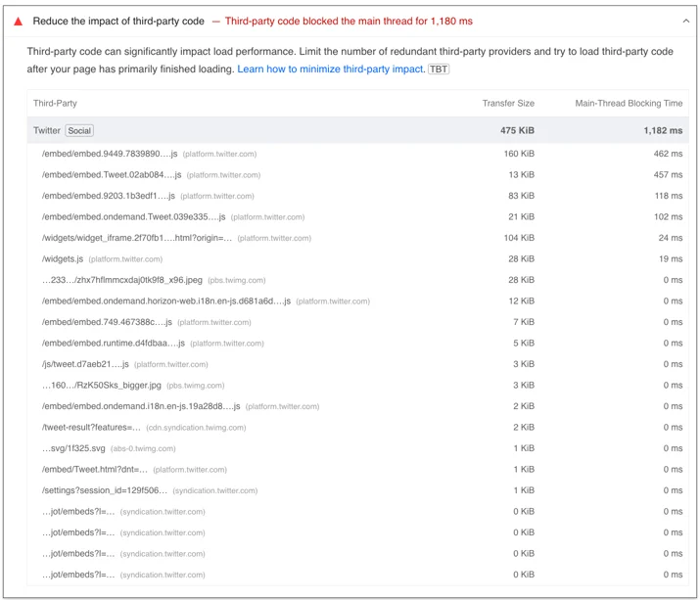The width and height of the screenshot is (700, 600).
Task: Click the 1,182 ms total blocking time
Action: (663, 130)
